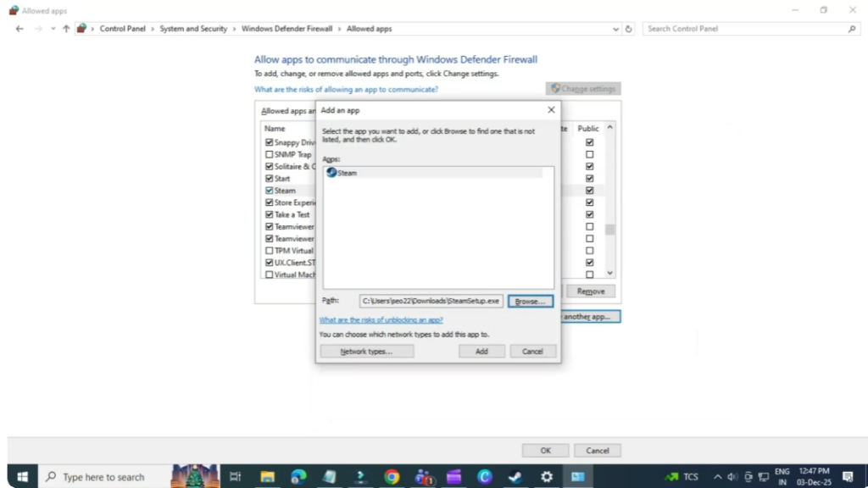Open Task View from the taskbar

click(235, 476)
